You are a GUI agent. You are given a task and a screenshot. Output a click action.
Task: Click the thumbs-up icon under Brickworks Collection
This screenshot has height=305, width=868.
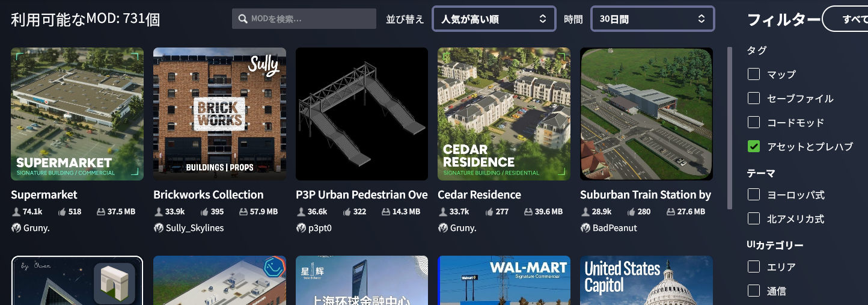coord(204,212)
